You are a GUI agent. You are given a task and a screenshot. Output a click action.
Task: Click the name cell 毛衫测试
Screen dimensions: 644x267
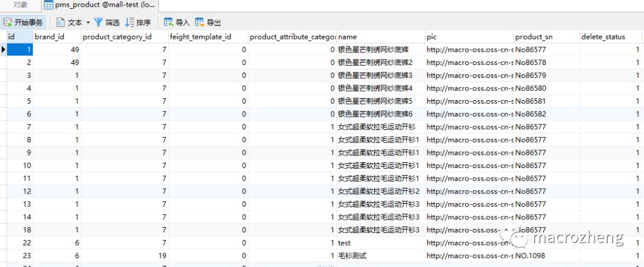(x=380, y=256)
